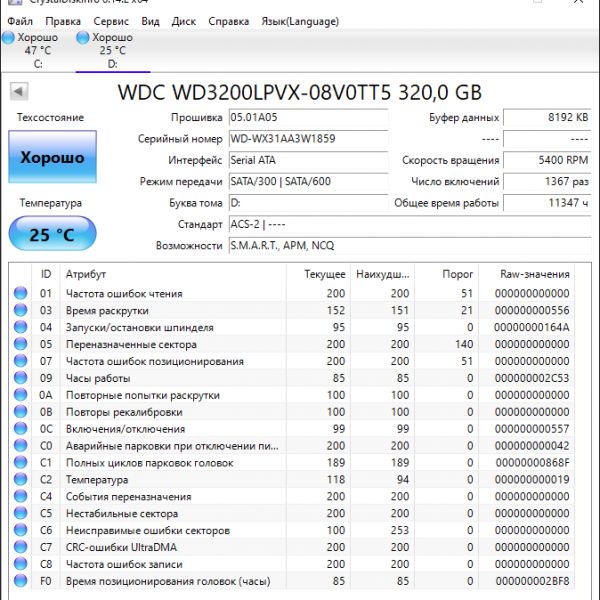
Task: Click status icon for attribute C5
Action: [20, 513]
